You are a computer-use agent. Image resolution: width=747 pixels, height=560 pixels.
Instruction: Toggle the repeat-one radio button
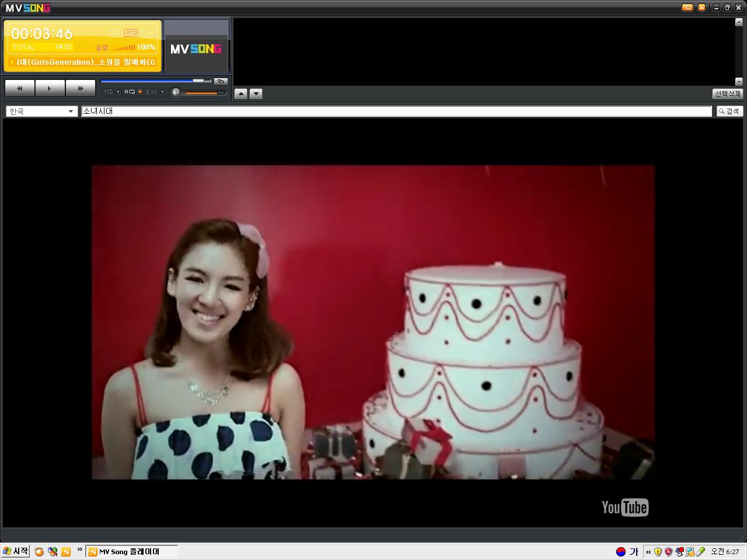118,92
